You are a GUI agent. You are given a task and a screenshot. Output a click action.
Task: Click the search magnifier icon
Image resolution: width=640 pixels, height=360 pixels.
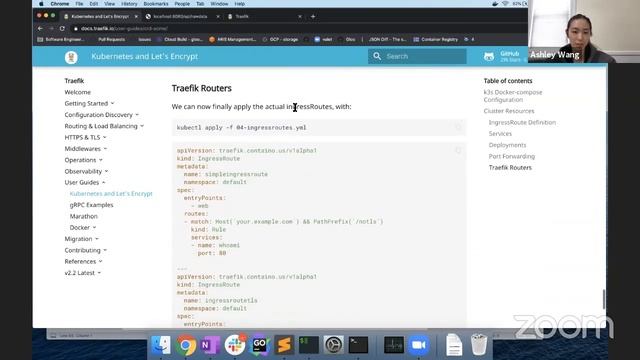pyautogui.click(x=377, y=56)
